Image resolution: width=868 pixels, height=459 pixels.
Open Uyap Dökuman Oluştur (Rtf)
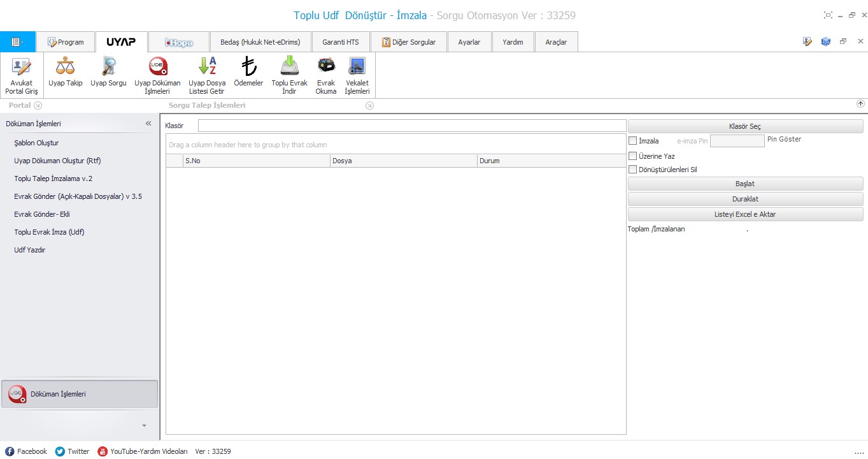tap(57, 161)
